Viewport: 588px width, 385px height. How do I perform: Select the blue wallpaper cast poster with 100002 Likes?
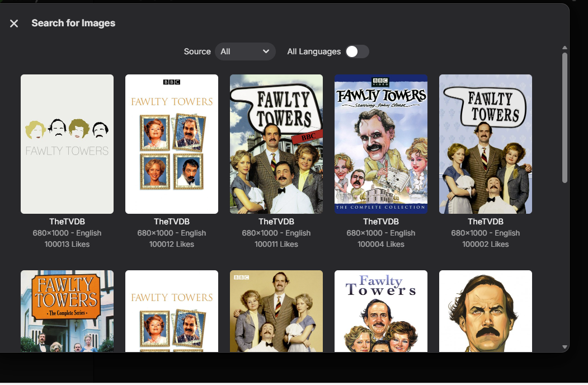click(x=486, y=144)
